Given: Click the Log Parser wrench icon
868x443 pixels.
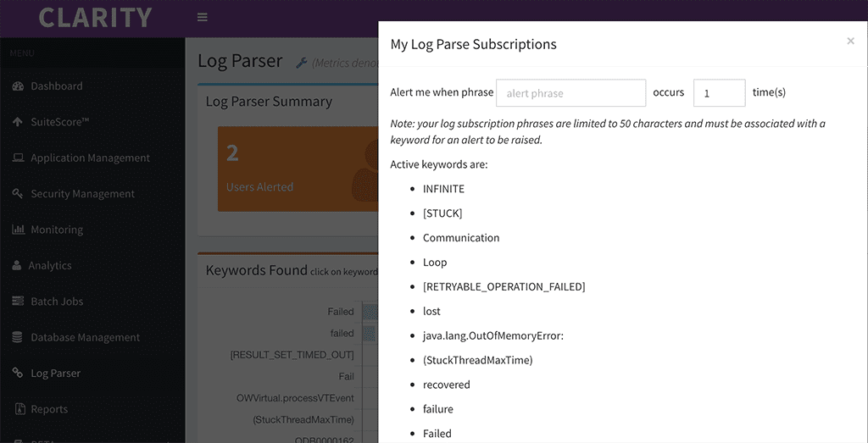Looking at the screenshot, I should click(x=301, y=63).
